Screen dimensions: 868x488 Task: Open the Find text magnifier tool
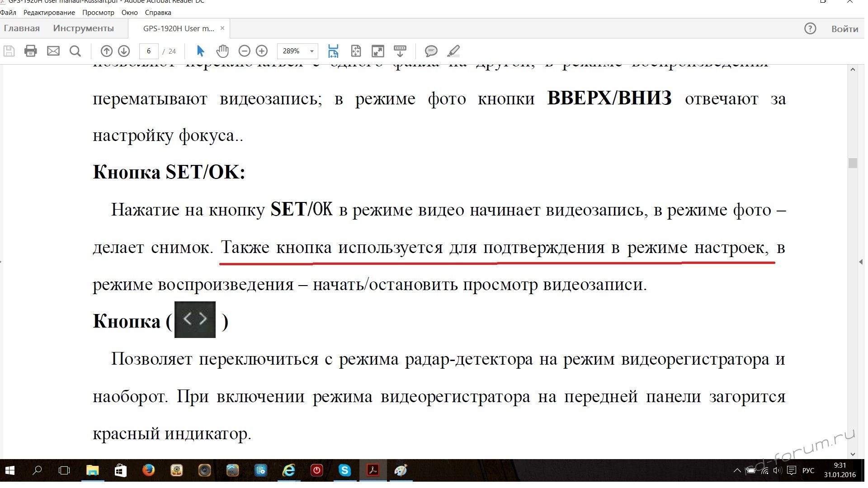click(x=75, y=51)
